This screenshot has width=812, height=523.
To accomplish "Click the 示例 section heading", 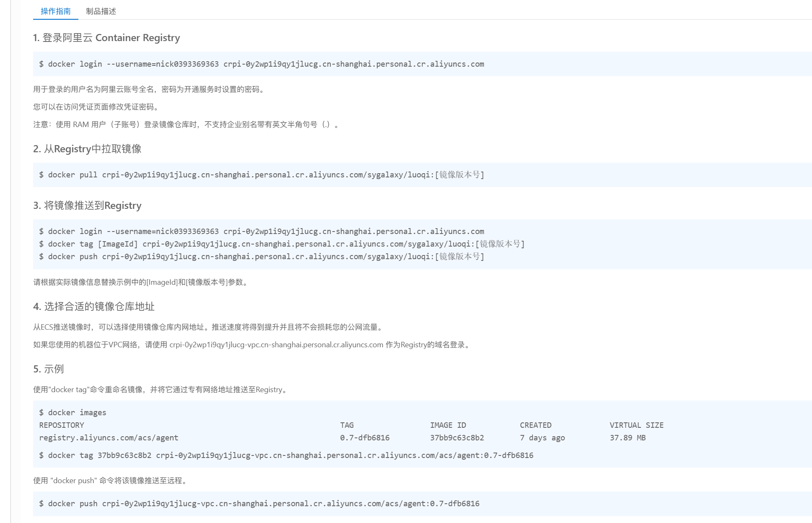I will (49, 369).
